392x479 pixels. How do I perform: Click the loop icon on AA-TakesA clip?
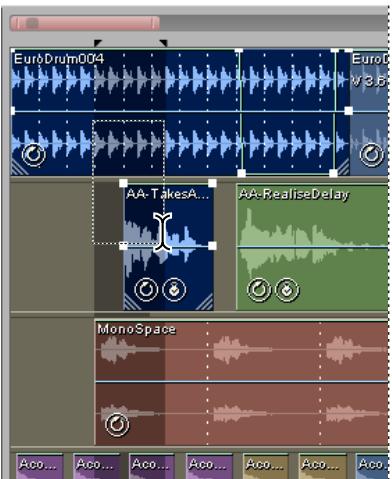pos(146,289)
